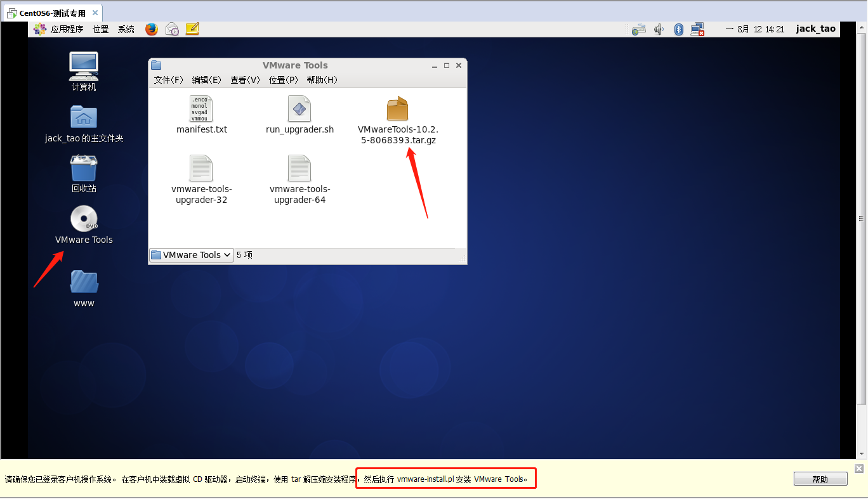Open the 编辑(E) menu
This screenshot has width=868, height=499.
tap(207, 80)
